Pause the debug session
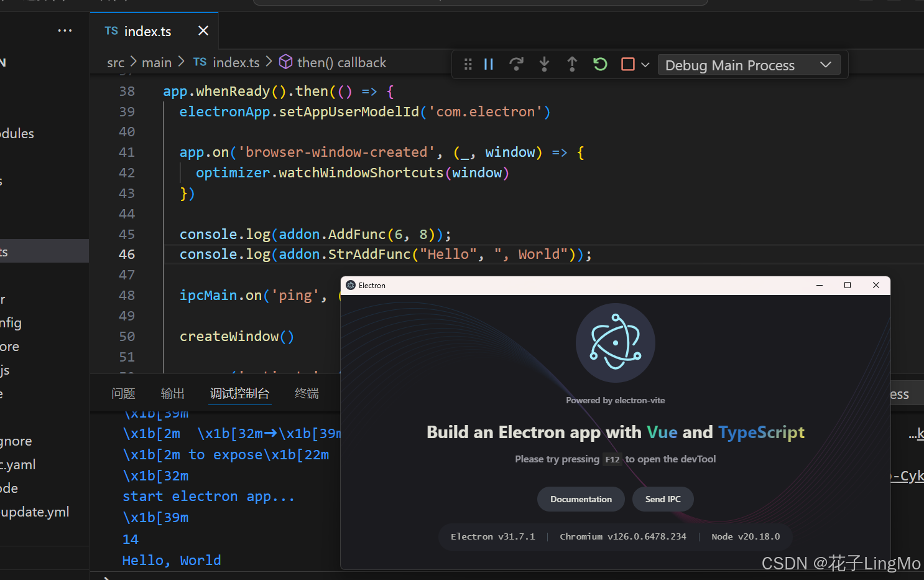Screen dimensions: 924x580 click(x=489, y=64)
